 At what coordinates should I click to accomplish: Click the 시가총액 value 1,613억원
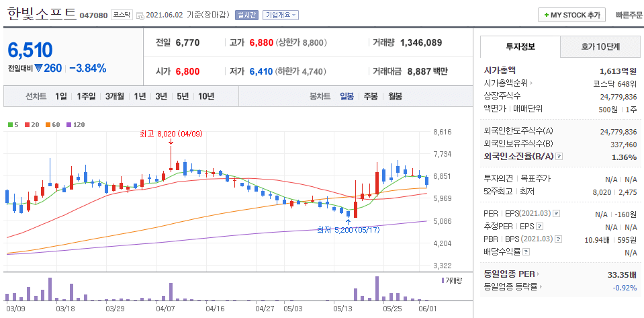618,71
